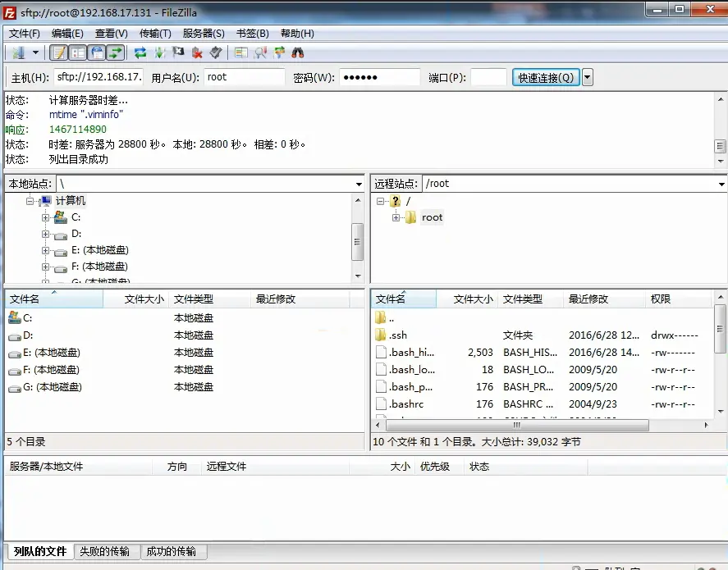Toggle the remote directory tree display
Viewport: 728px width, 570px height.
[x=97, y=52]
